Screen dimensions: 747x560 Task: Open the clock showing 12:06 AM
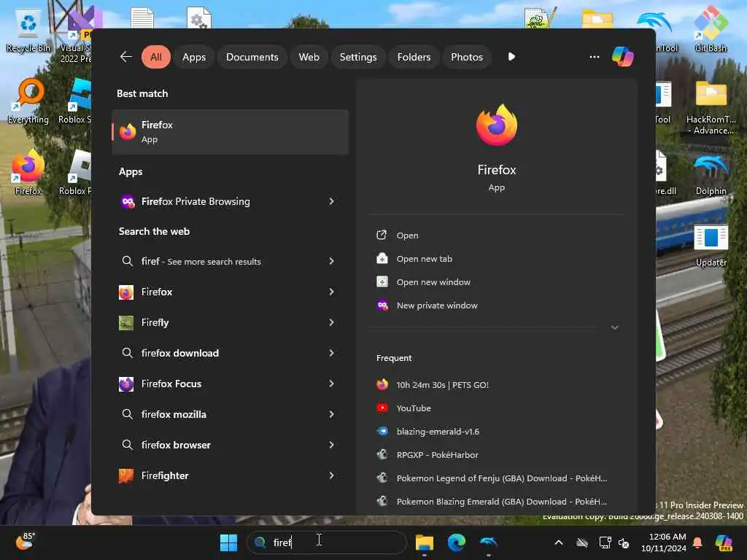point(663,542)
